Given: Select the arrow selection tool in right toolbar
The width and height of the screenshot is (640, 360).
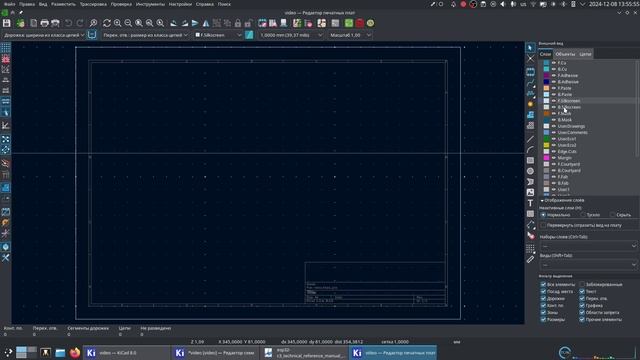Looking at the screenshot, I should point(530,48).
